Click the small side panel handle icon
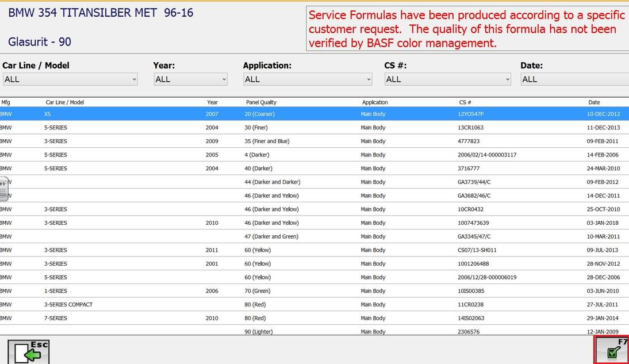Image resolution: width=629 pixels, height=364 pixels. pyautogui.click(x=3, y=189)
